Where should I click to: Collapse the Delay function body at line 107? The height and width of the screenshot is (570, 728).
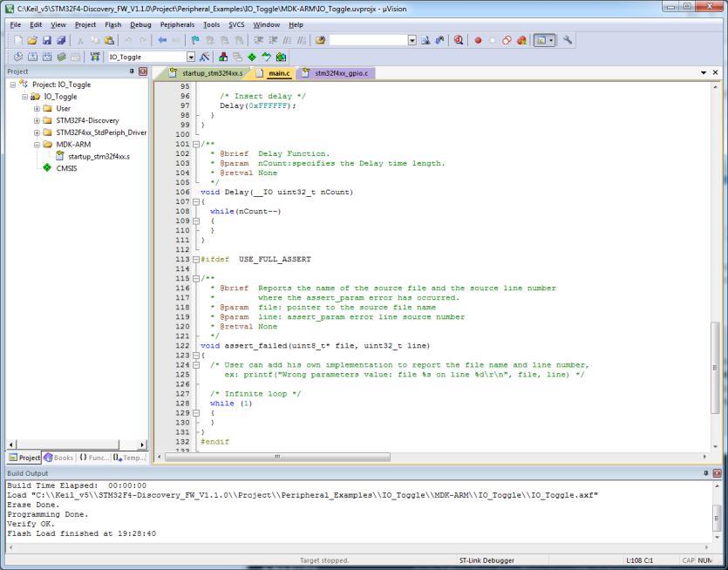point(196,202)
